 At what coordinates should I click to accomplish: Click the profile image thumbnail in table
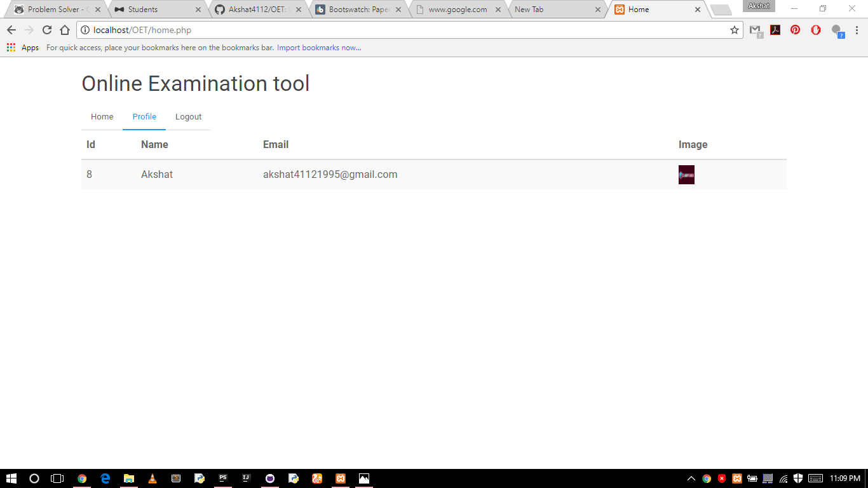pos(686,175)
